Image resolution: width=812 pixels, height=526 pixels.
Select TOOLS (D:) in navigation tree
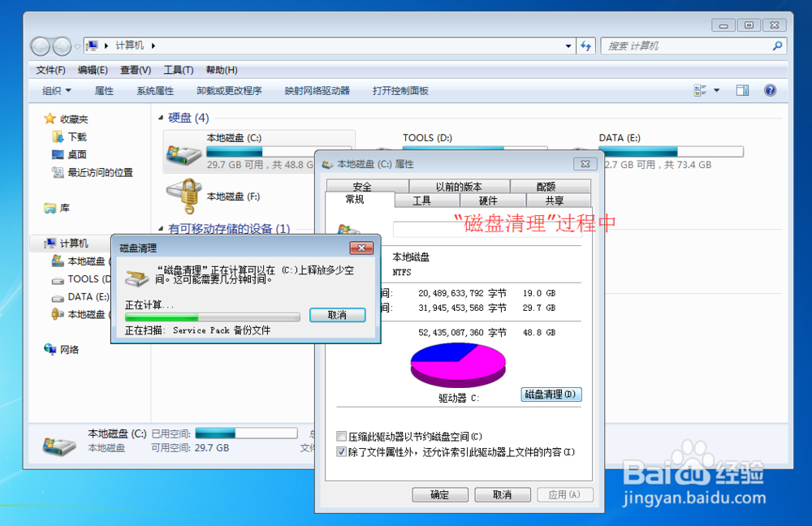click(81, 279)
